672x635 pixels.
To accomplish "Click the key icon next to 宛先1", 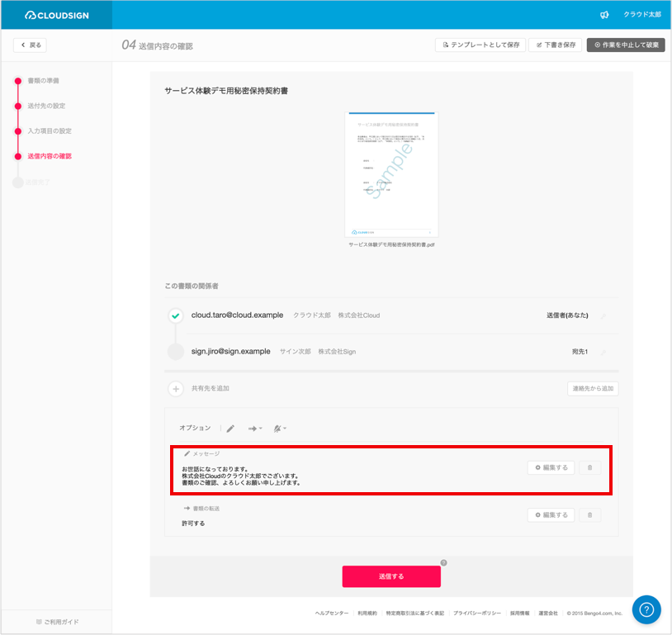I will [603, 352].
